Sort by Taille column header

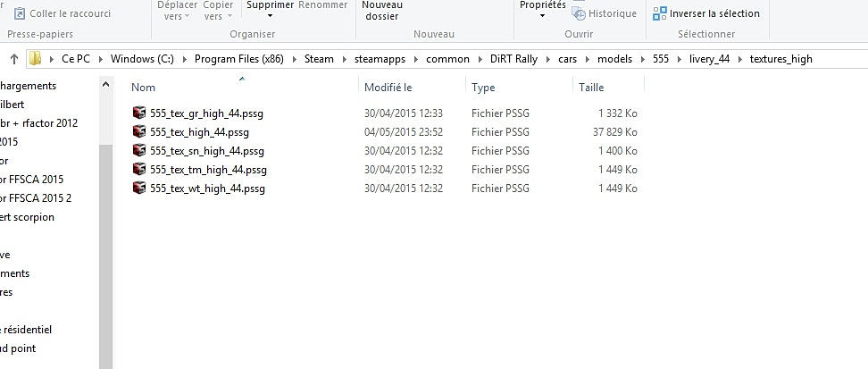coord(591,87)
